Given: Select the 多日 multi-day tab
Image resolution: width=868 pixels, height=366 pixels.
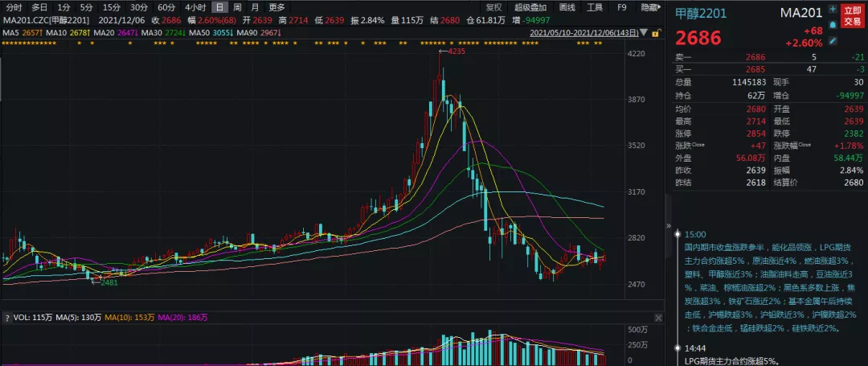Looking at the screenshot, I should point(39,7).
